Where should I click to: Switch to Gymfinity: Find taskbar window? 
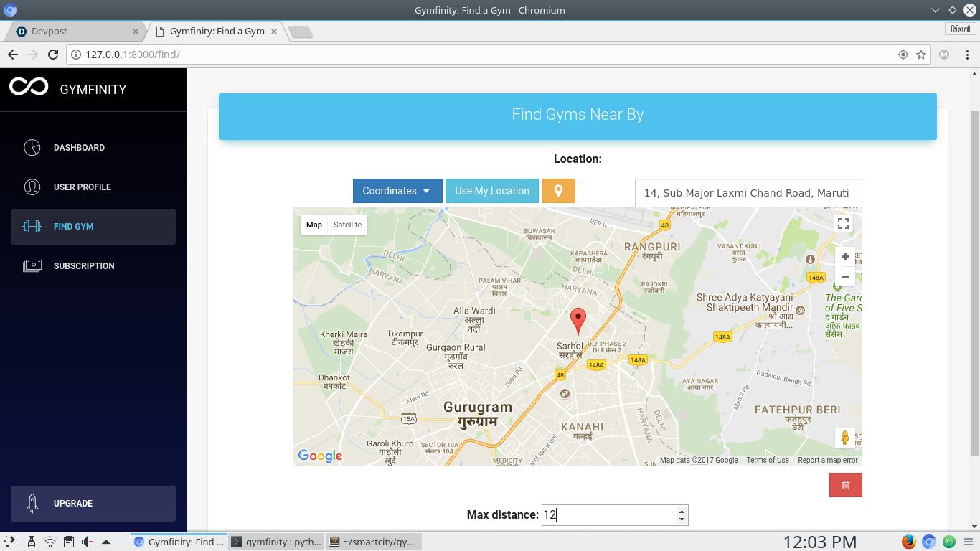point(179,542)
